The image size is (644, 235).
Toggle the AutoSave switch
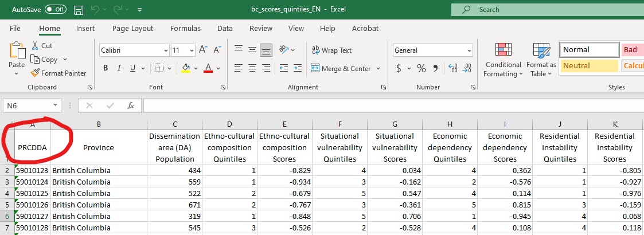[x=56, y=10]
